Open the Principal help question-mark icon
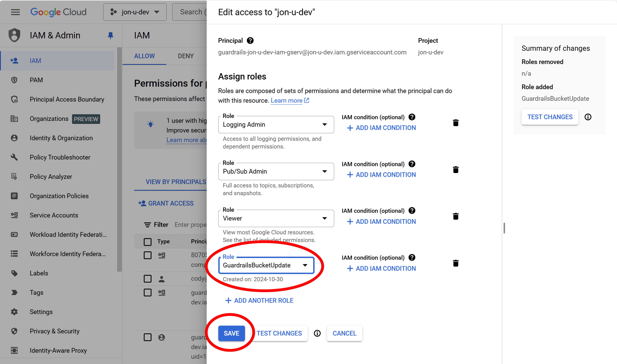This screenshot has width=617, height=364. pyautogui.click(x=250, y=40)
